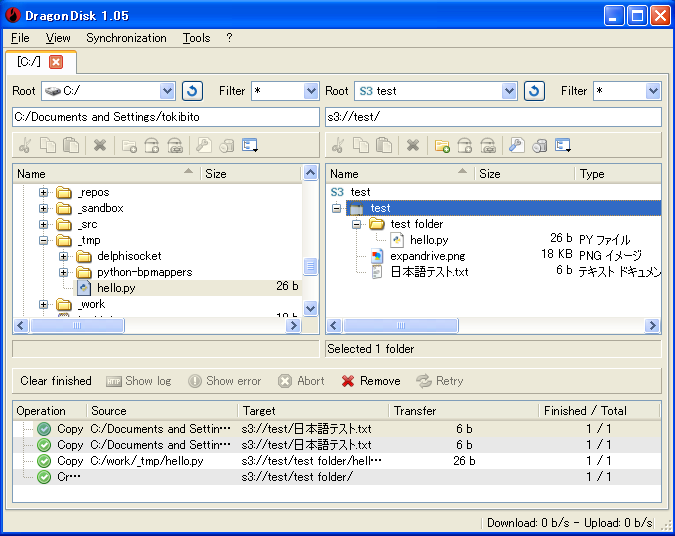Click New folder icon in left pane toolbar

tap(129, 146)
